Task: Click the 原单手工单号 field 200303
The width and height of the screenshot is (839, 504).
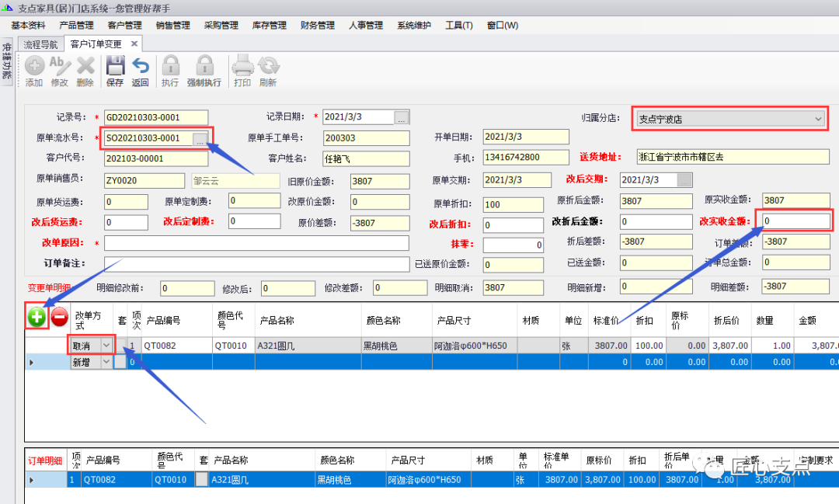Action: (367, 138)
